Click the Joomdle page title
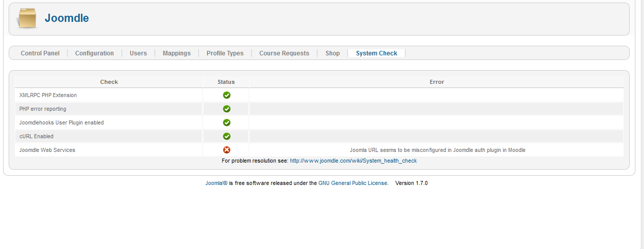The image size is (644, 249). (67, 18)
